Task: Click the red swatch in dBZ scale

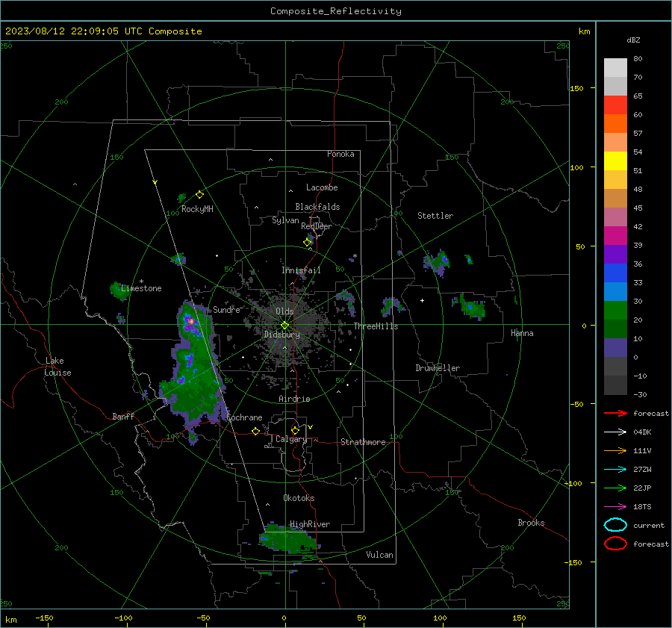Action: [615, 105]
